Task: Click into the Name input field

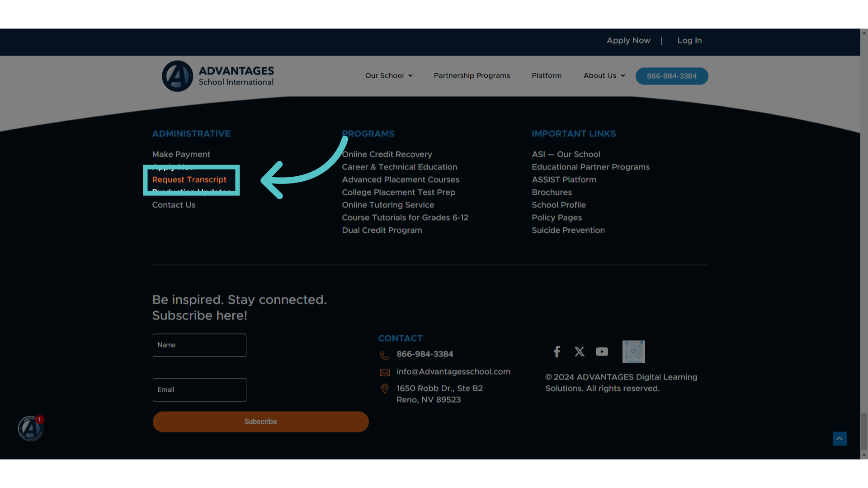Action: (199, 345)
